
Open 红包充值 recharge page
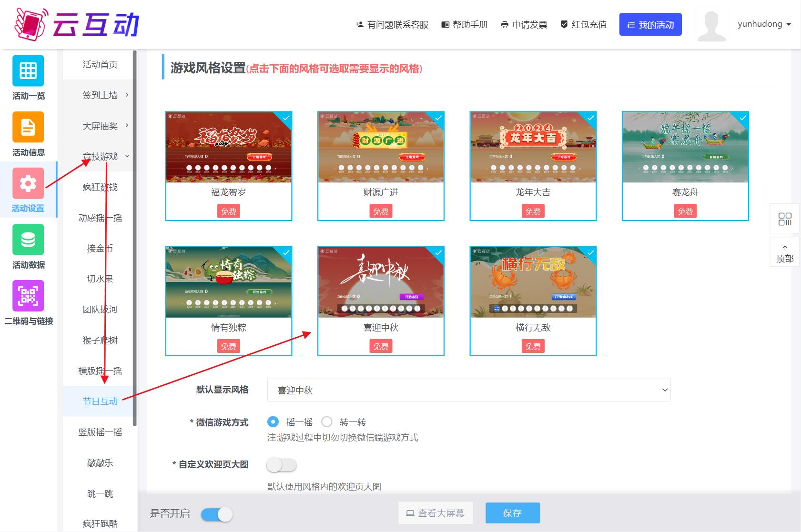pos(583,25)
